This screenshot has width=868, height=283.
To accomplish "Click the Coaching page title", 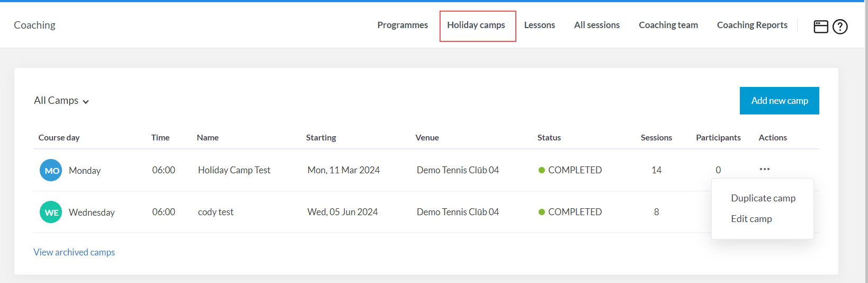I will [x=34, y=25].
